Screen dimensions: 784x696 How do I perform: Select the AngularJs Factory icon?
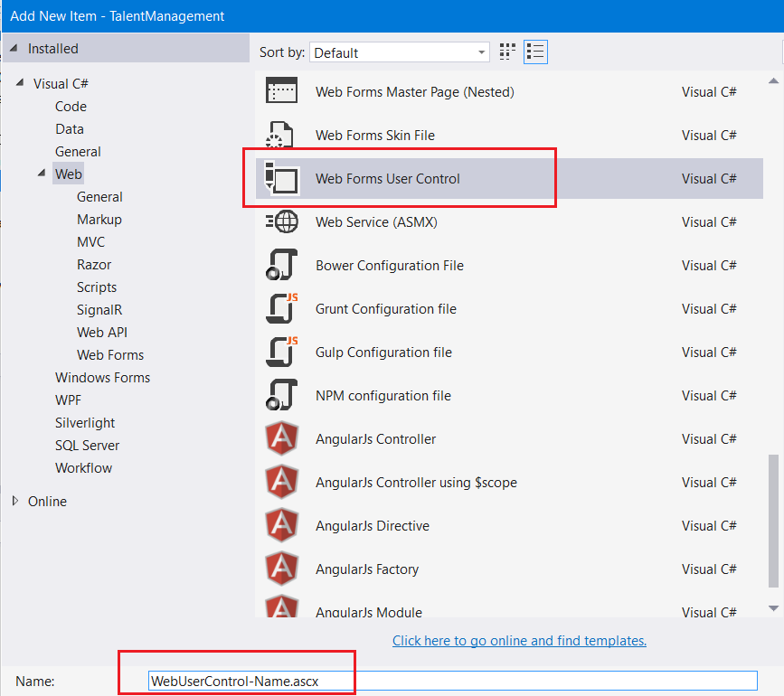[281, 569]
